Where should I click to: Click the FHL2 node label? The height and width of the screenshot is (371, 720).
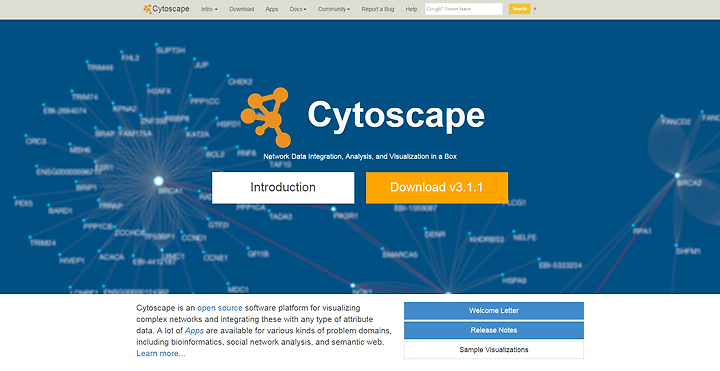pyautogui.click(x=130, y=58)
